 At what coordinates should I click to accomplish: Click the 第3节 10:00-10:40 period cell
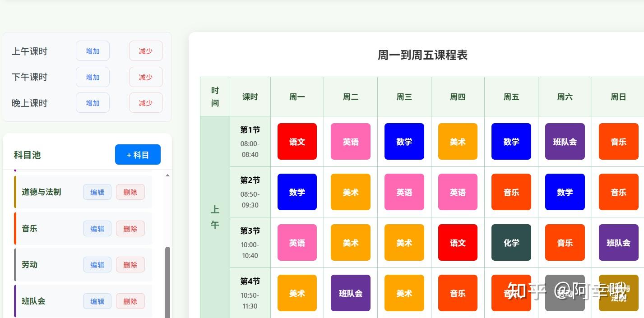[250, 243]
